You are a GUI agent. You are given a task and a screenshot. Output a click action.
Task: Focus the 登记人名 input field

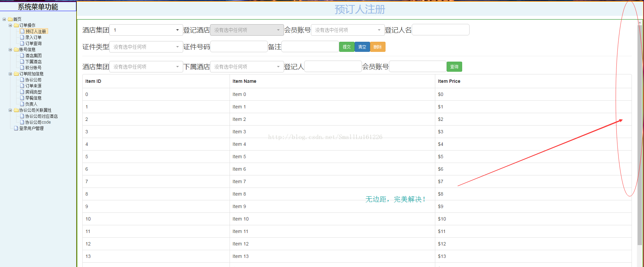[x=441, y=30]
